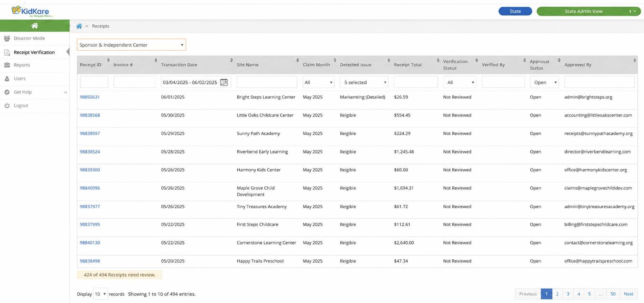Open receipt 98839300

point(90,170)
